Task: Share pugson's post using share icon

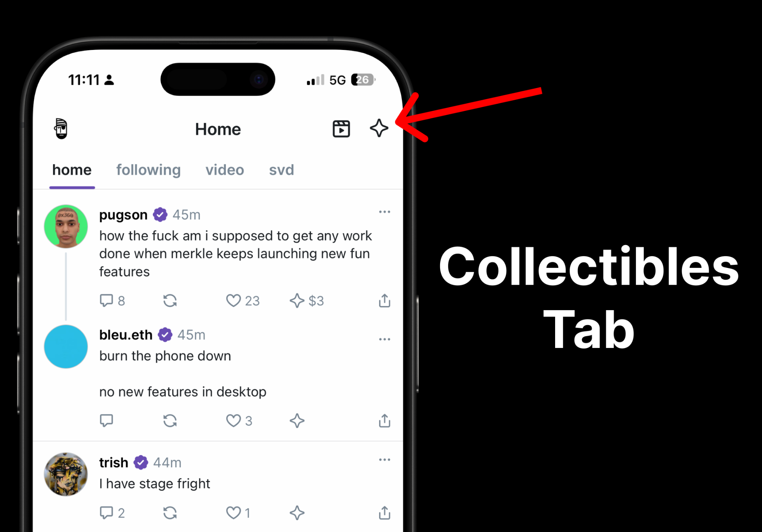Action: (x=384, y=300)
